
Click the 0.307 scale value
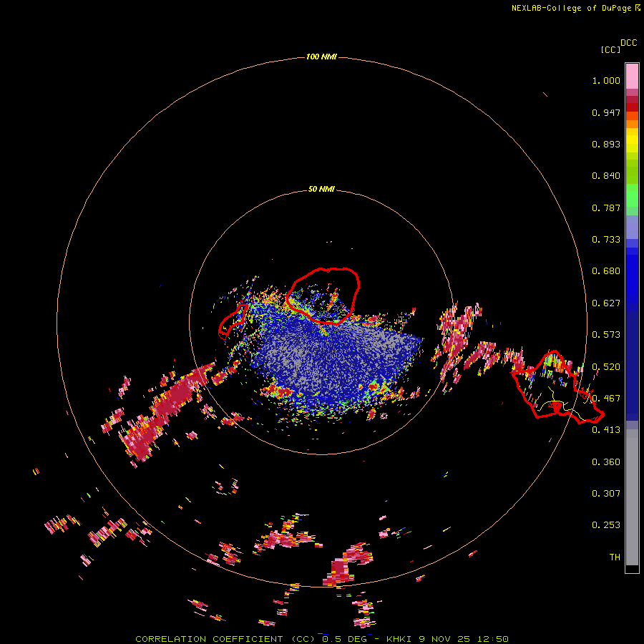606,494
